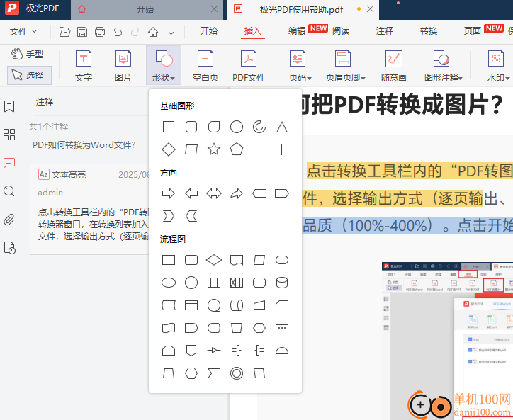Pick the curved arrow direction shape

(236, 193)
